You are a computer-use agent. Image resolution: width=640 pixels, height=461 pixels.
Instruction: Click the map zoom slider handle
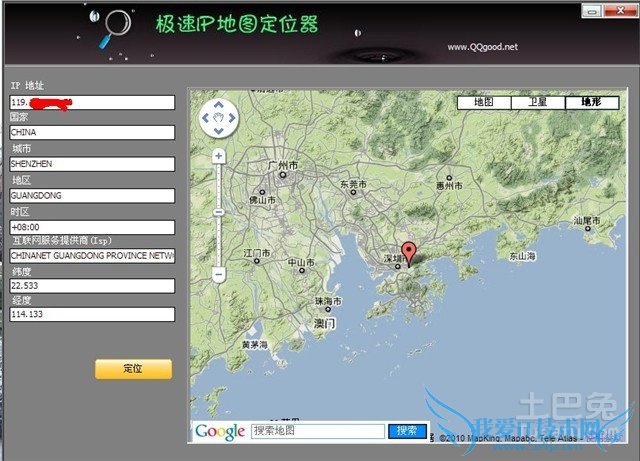218,212
